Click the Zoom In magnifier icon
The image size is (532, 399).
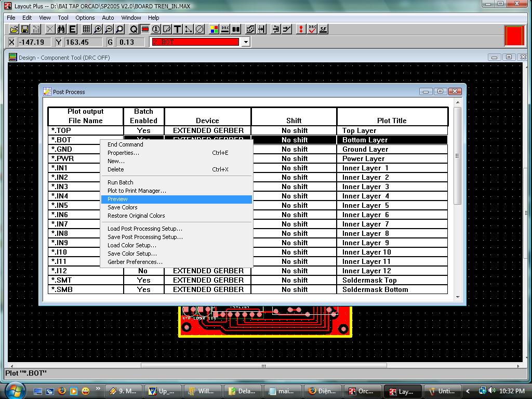98,29
